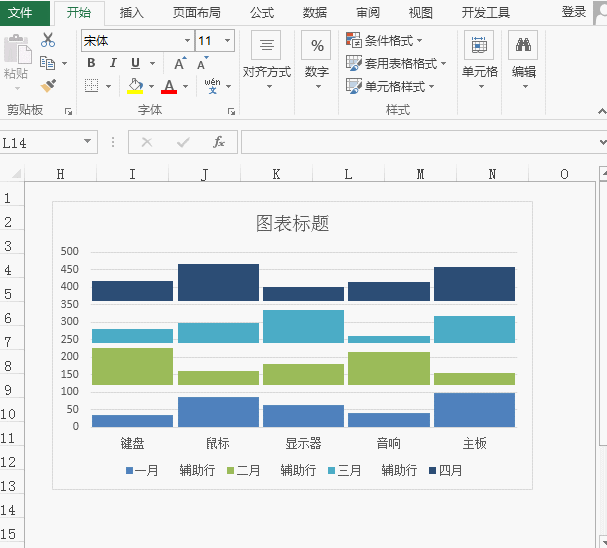Screen dimensions: 607x548
Task: Increase font size with large A icon
Action: (x=180, y=63)
